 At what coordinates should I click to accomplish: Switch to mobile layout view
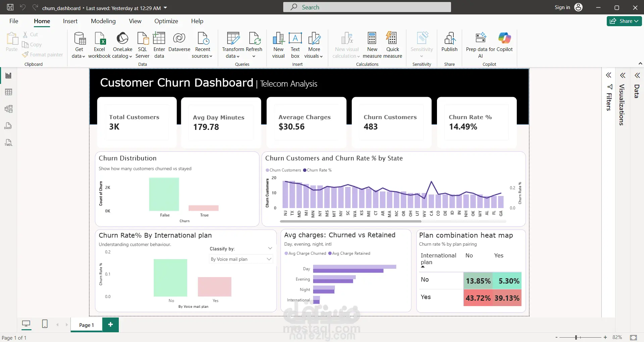click(45, 324)
